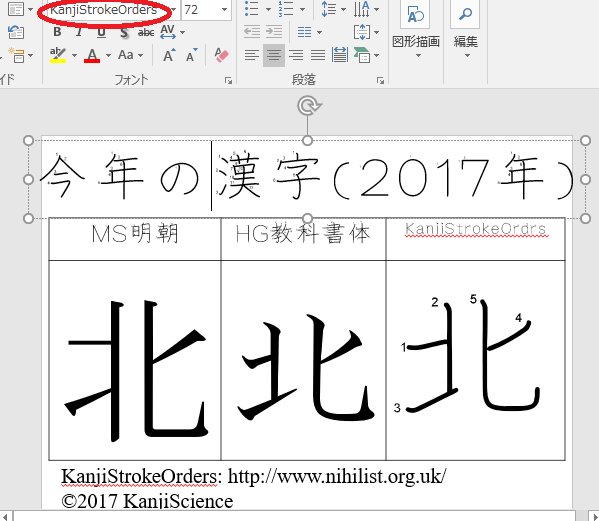The width and height of the screenshot is (599, 521).
Task: Open 段落 dialog launcher
Action: coord(380,80)
